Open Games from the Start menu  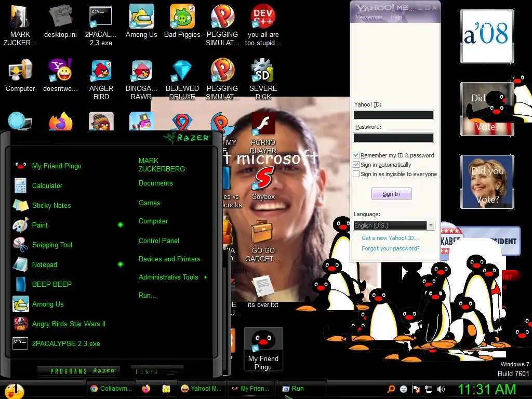click(149, 203)
